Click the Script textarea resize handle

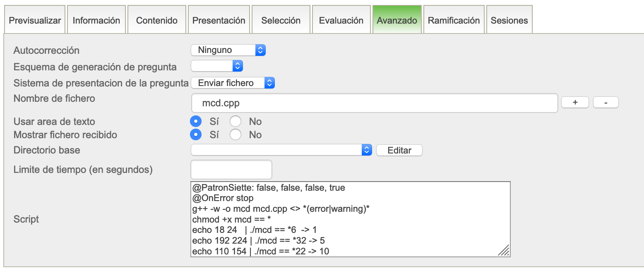click(504, 251)
